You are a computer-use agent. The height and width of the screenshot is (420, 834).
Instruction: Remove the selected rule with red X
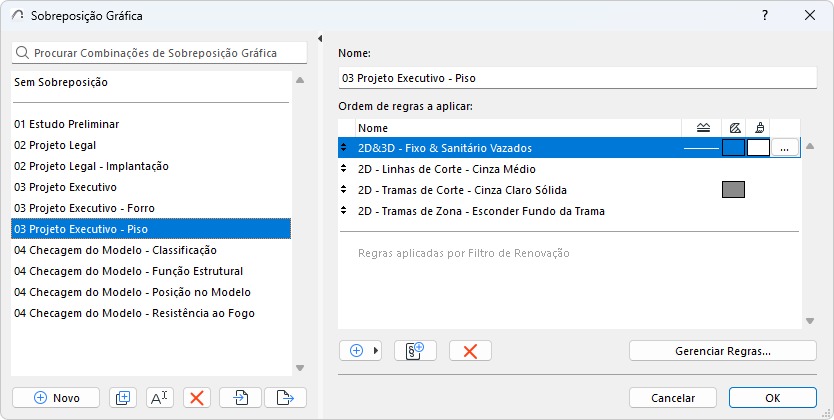coord(470,350)
